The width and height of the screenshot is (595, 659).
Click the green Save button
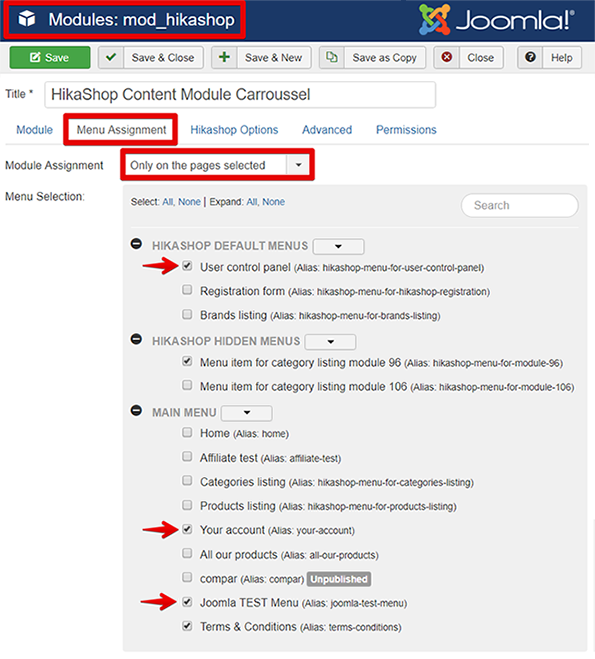point(50,58)
